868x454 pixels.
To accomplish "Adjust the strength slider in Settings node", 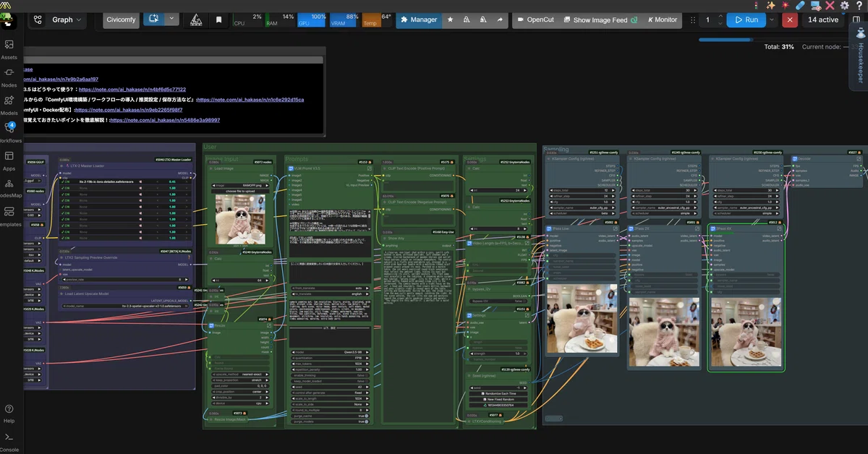I will click(500, 353).
